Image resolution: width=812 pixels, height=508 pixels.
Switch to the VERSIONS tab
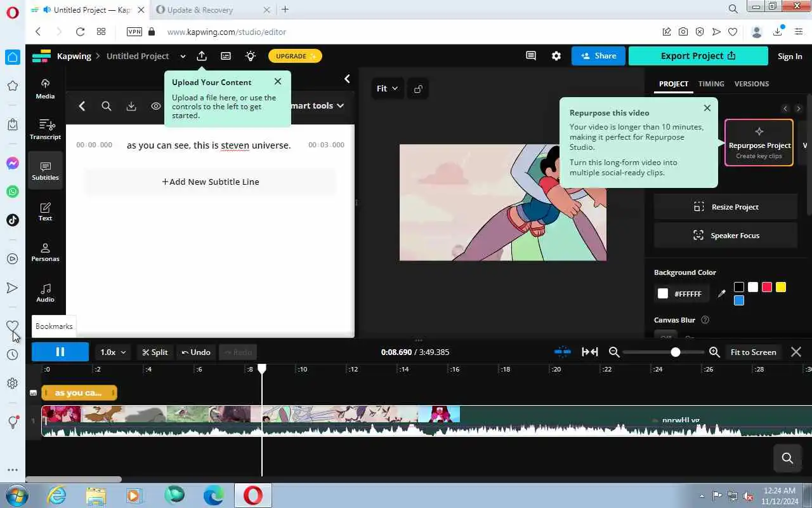751,84
